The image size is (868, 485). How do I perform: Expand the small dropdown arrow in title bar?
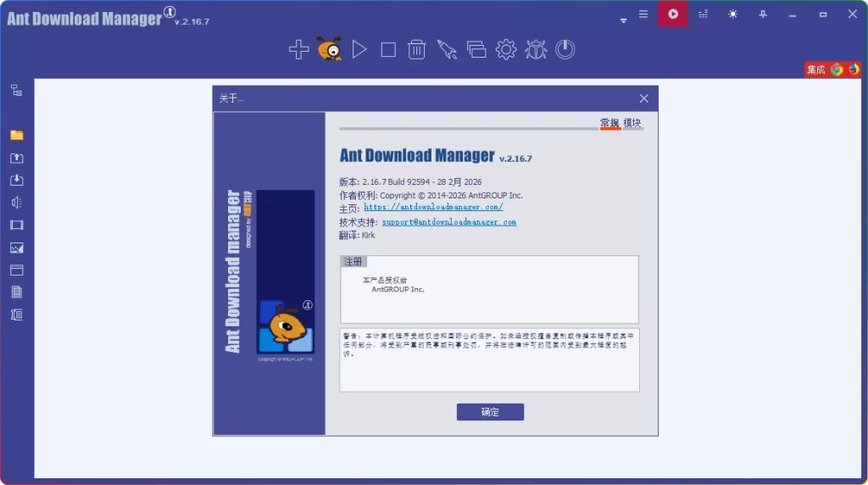pyautogui.click(x=623, y=20)
